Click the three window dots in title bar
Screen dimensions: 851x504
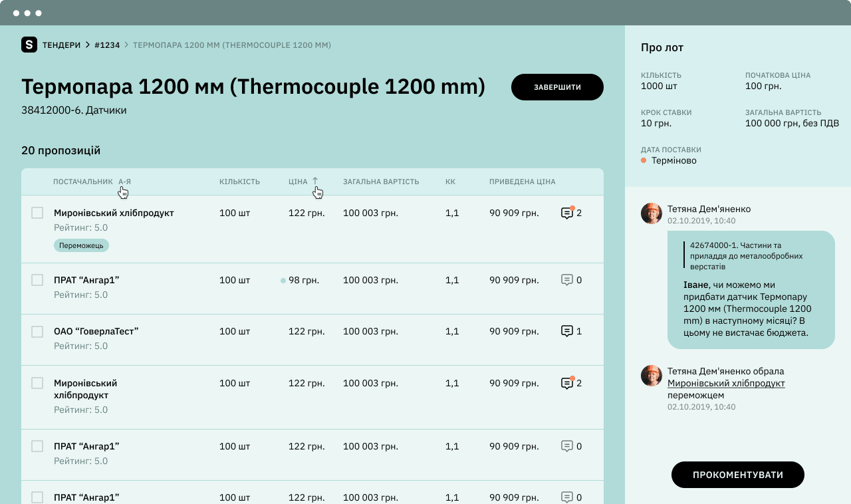tap(27, 13)
